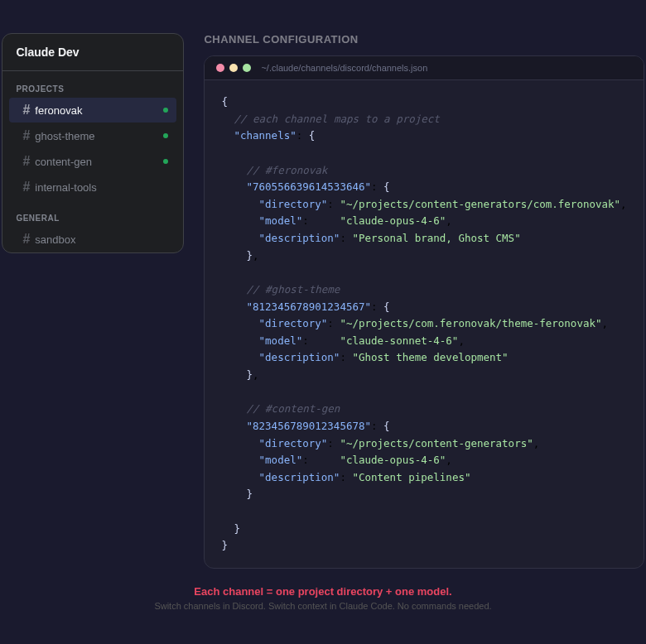The width and height of the screenshot is (646, 644).
Task: Click the channels.json file path title
Action: [345, 69]
